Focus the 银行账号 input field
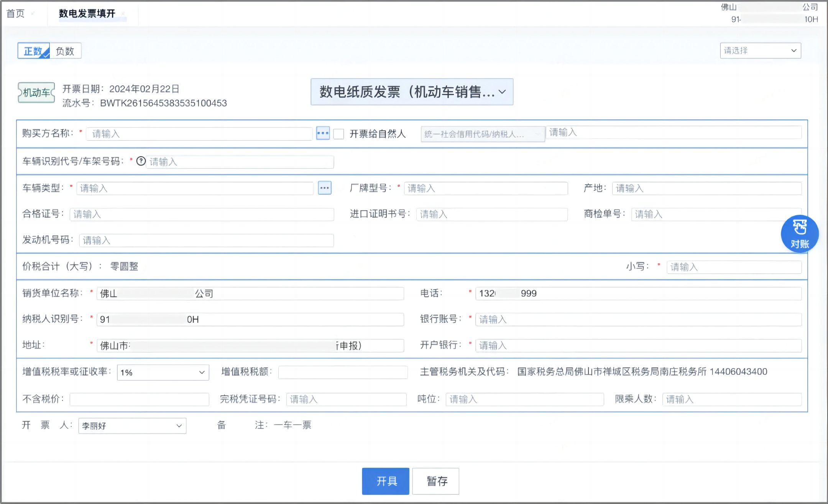This screenshot has height=504, width=828. tap(639, 319)
